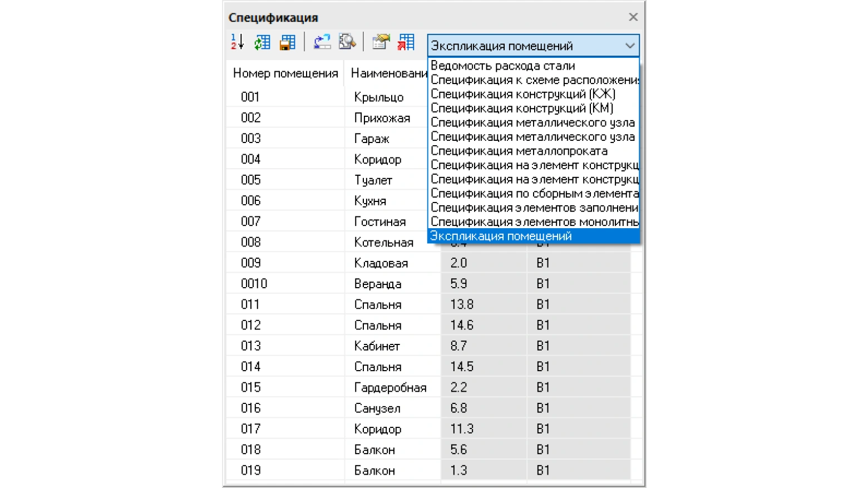Click the export table icon with red arrow
The height and width of the screenshot is (488, 868).
tap(406, 42)
